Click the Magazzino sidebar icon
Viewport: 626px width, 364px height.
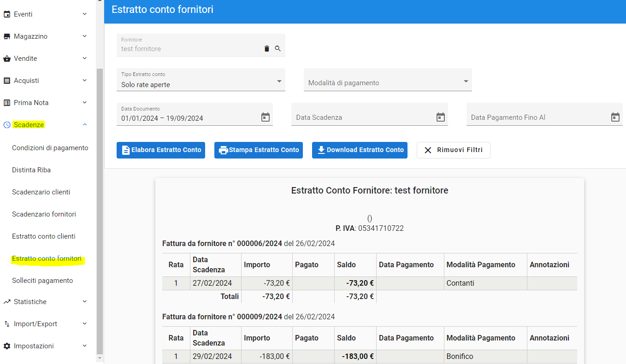[x=7, y=36]
